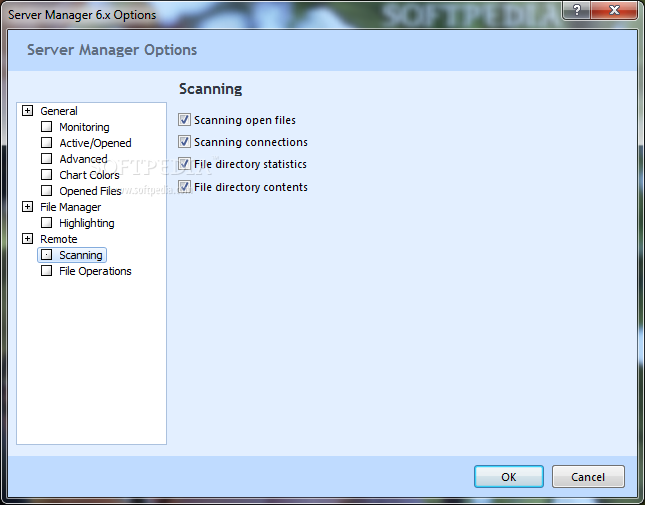Toggle File directory contents checkbox
This screenshot has width=645, height=505.
click(184, 187)
